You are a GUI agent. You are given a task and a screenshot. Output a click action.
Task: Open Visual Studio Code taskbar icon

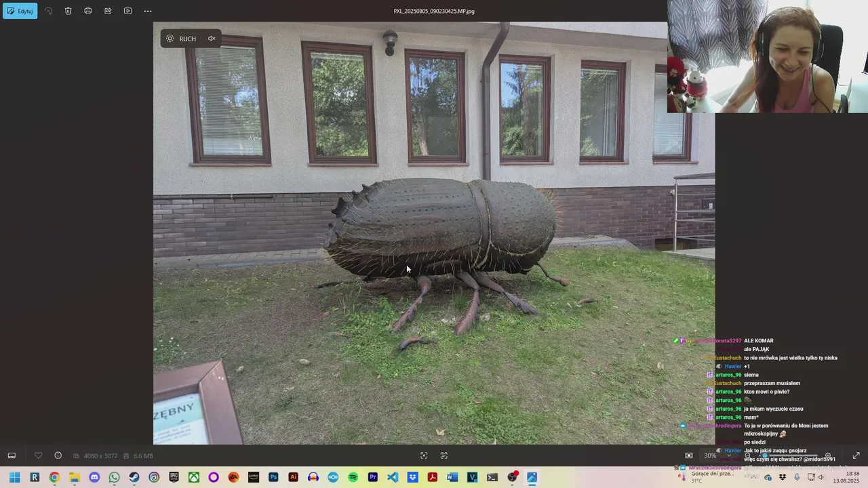393,477
